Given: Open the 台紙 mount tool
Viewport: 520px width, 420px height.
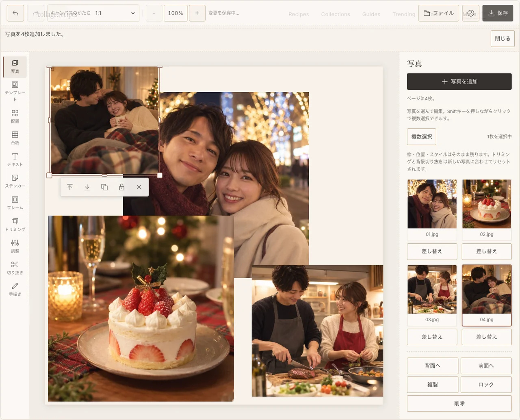Looking at the screenshot, I should point(15,138).
